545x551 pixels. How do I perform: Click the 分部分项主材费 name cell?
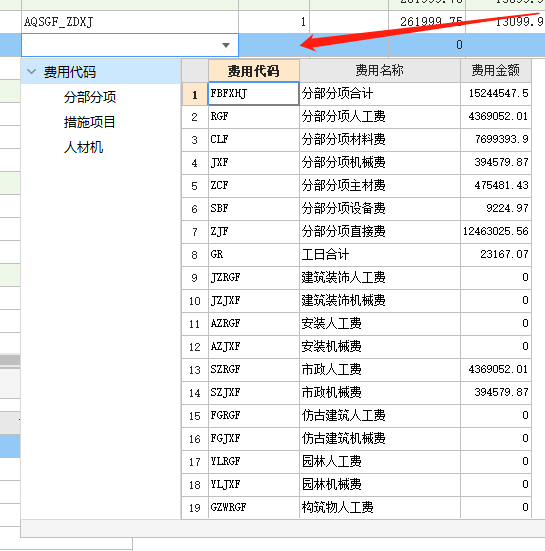(x=379, y=186)
